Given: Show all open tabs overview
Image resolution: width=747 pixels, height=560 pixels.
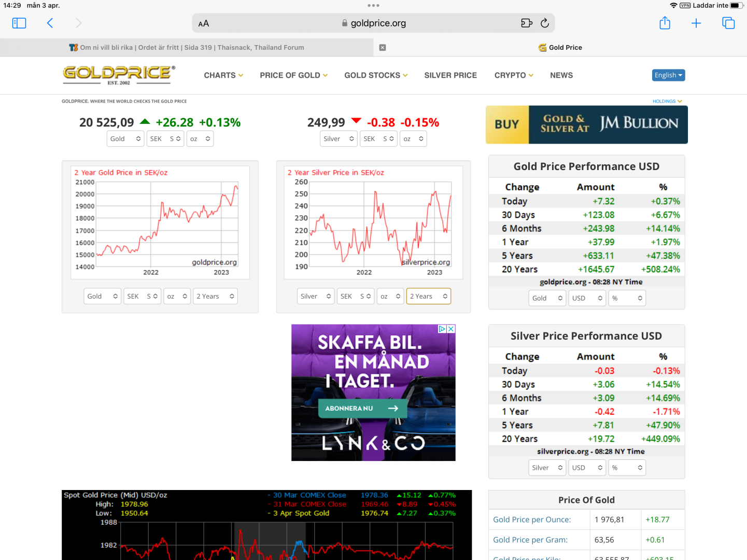Looking at the screenshot, I should [728, 23].
